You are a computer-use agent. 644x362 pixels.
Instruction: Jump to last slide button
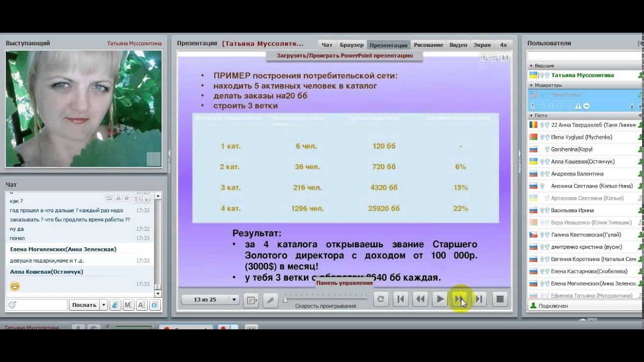click(479, 300)
